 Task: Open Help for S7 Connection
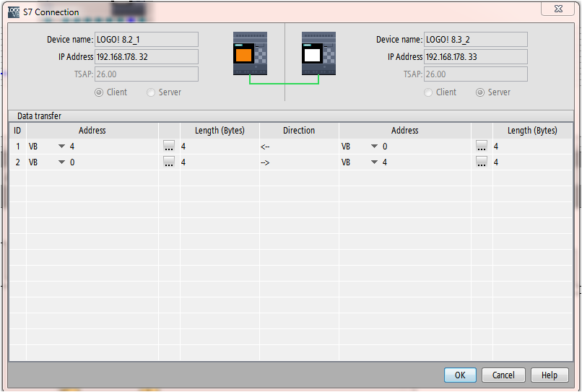click(x=550, y=375)
